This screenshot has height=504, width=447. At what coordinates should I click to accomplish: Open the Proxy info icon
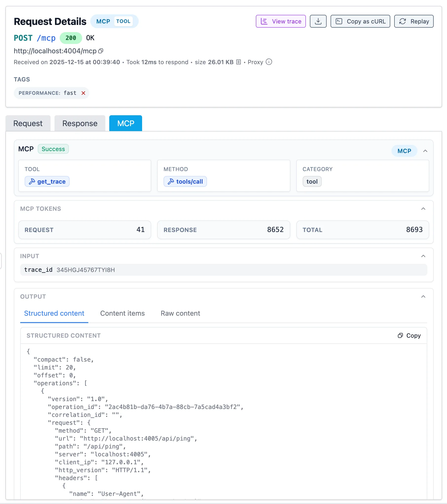[x=269, y=62]
